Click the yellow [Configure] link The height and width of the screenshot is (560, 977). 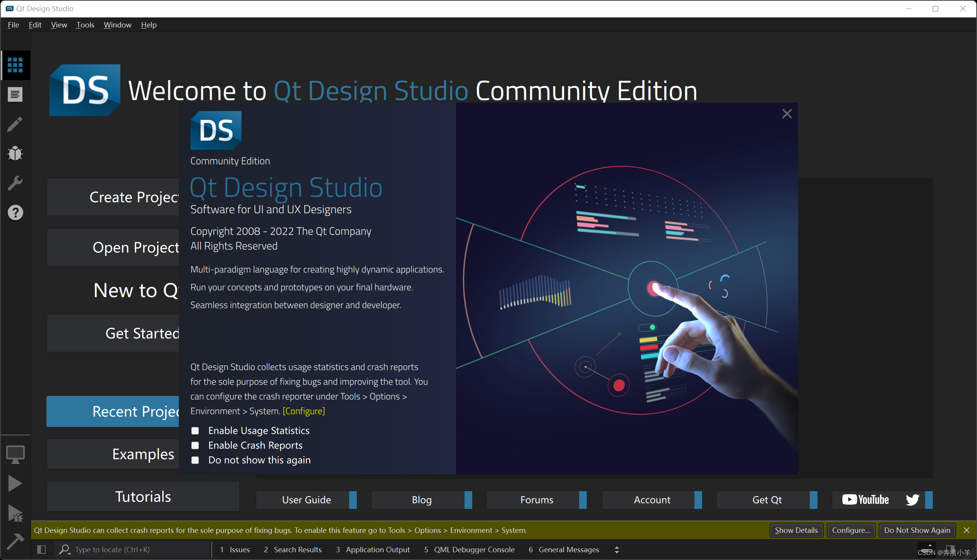pos(304,411)
